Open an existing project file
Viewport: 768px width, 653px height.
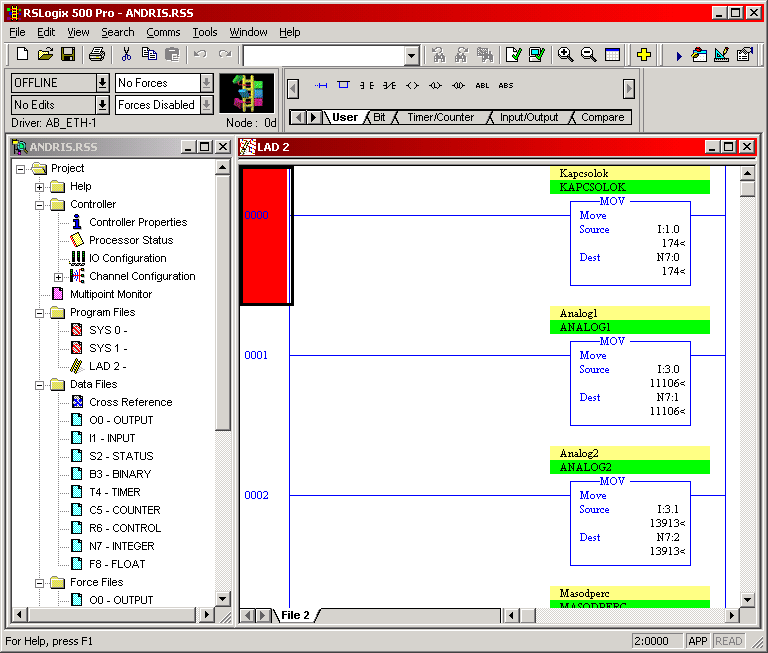45,54
